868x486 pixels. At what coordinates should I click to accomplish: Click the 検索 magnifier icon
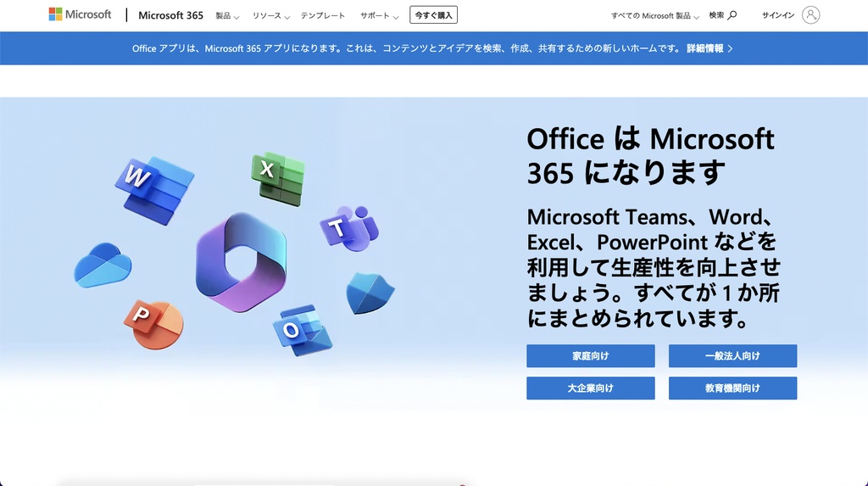point(732,15)
